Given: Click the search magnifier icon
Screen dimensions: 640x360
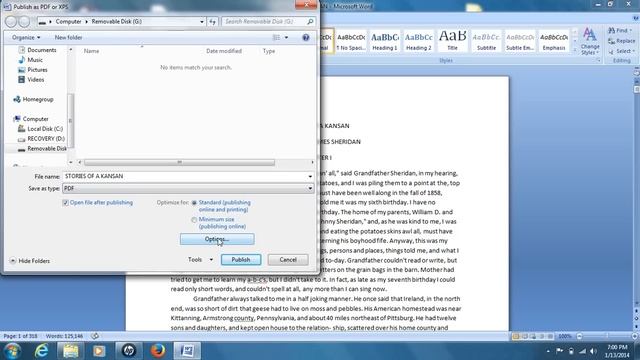Looking at the screenshot, I should click(310, 21).
